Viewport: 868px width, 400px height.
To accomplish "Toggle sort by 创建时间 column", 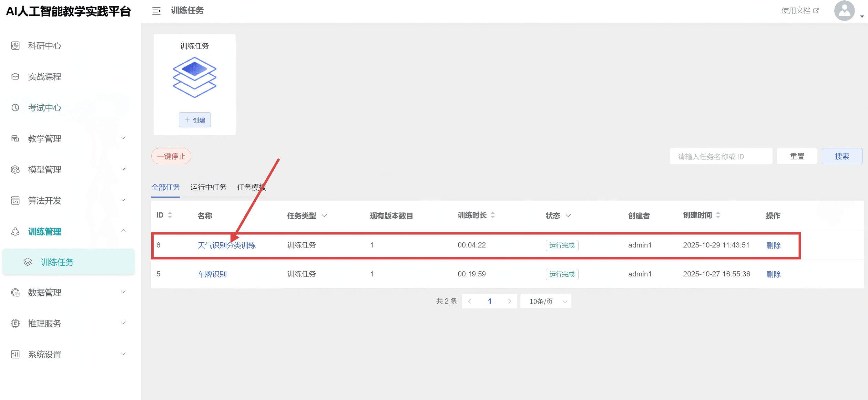I will point(718,215).
